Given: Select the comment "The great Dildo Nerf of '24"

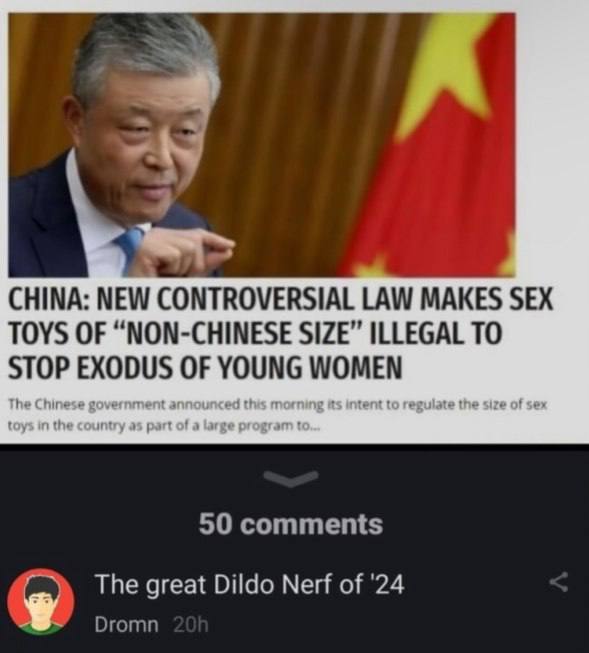Looking at the screenshot, I should pyautogui.click(x=250, y=584).
